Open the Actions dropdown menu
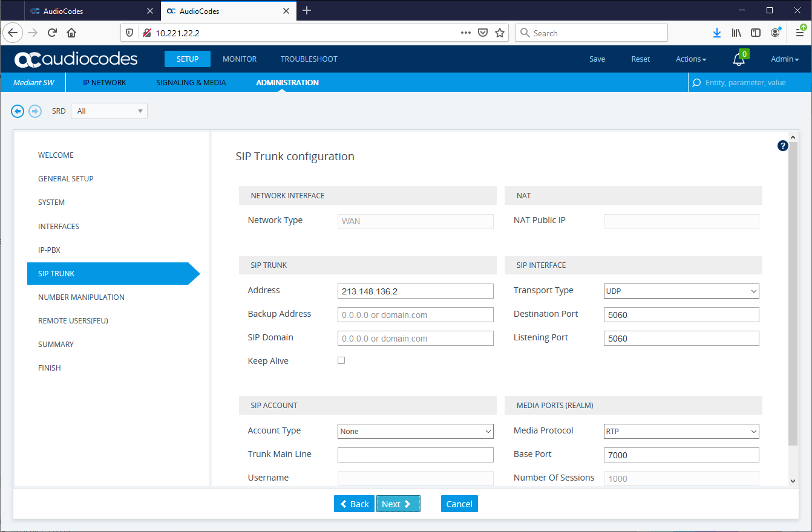 (691, 59)
